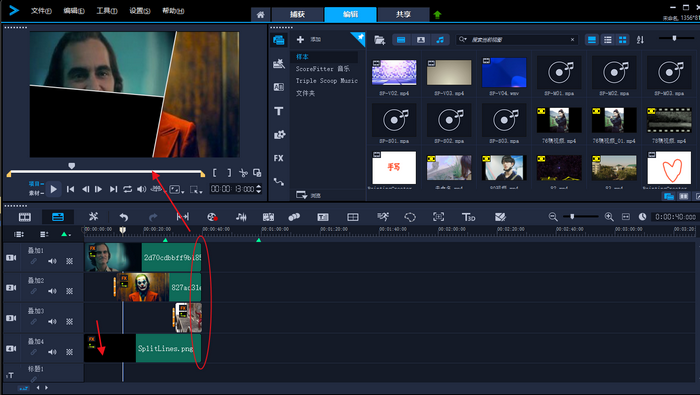Open the Transitions library in the sidebar
This screenshot has height=395, width=700.
(279, 63)
